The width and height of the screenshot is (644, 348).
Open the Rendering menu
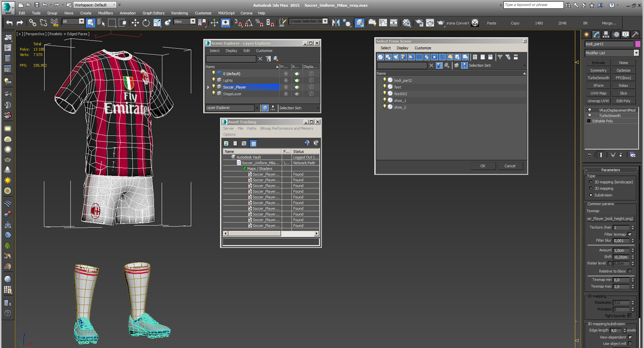pos(180,13)
